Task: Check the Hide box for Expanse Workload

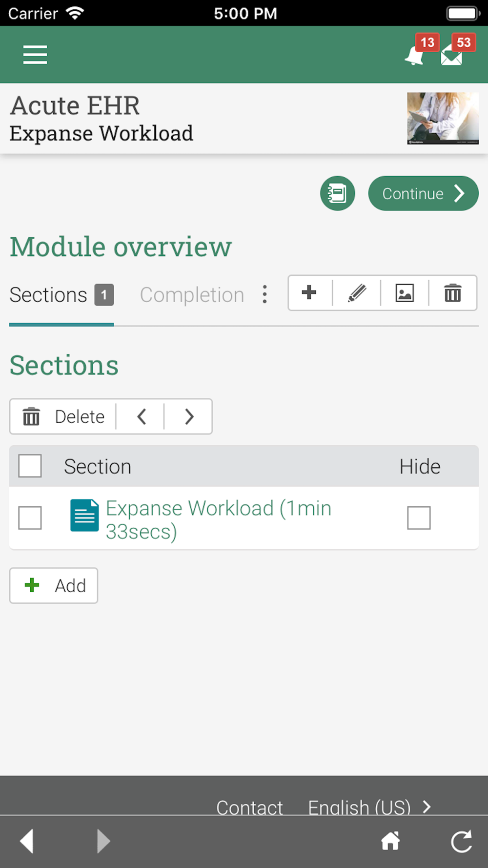Action: coord(419,518)
